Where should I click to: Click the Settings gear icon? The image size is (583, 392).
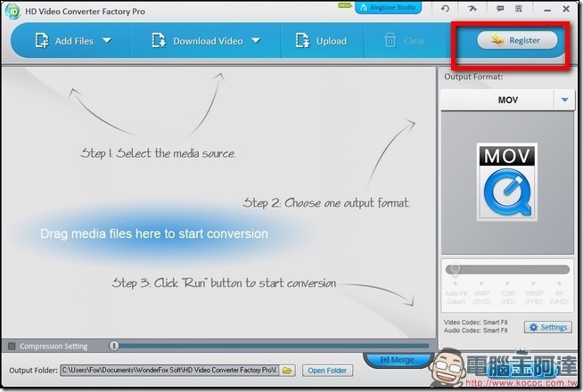pos(534,327)
